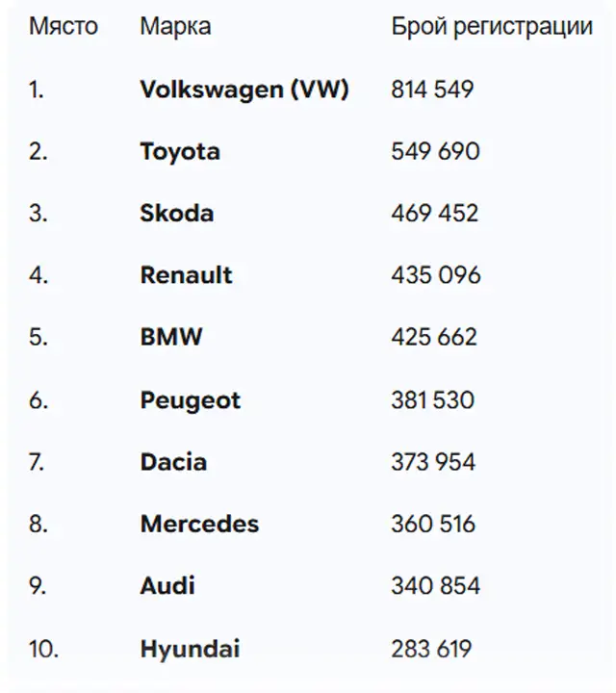This screenshot has width=616, height=693.
Task: Select the 549 690 registrations figure
Action: pyautogui.click(x=435, y=152)
